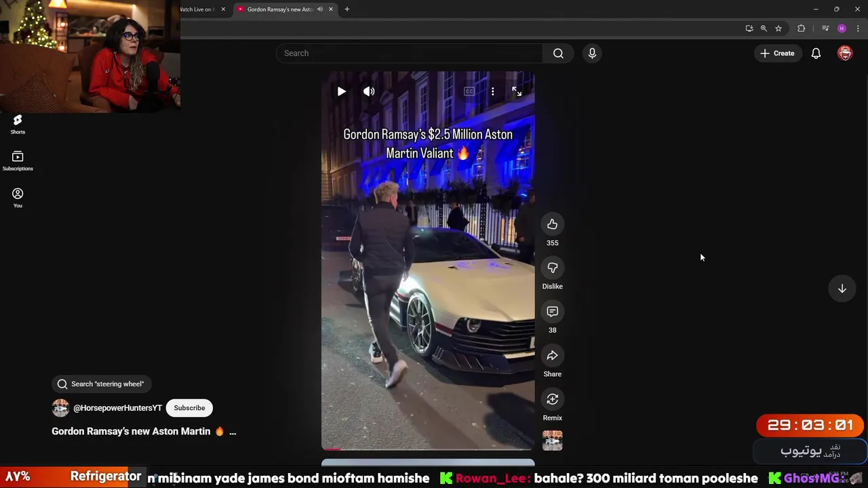Switch to the Watch Live browser tab
Screen dimensions: 868x488
click(197, 9)
